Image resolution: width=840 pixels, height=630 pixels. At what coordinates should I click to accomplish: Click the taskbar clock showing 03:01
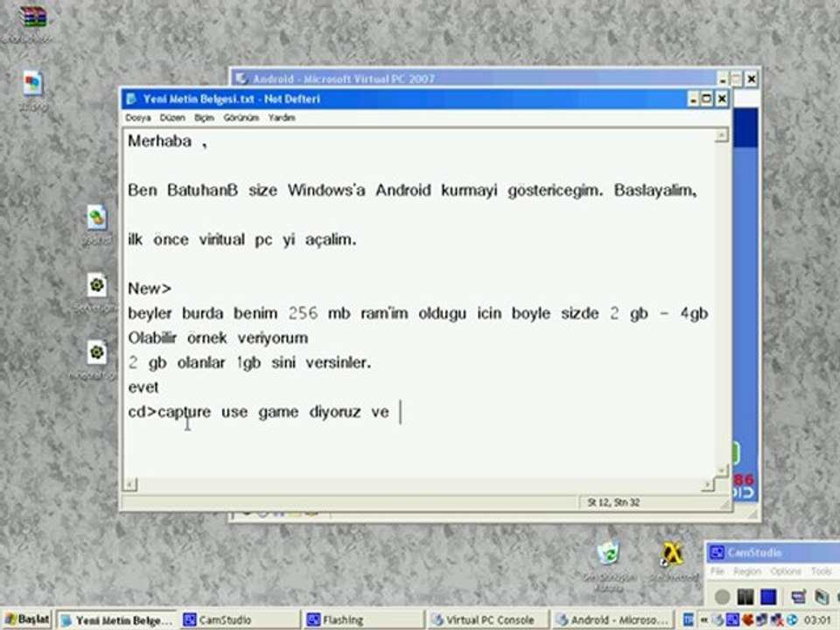click(818, 619)
